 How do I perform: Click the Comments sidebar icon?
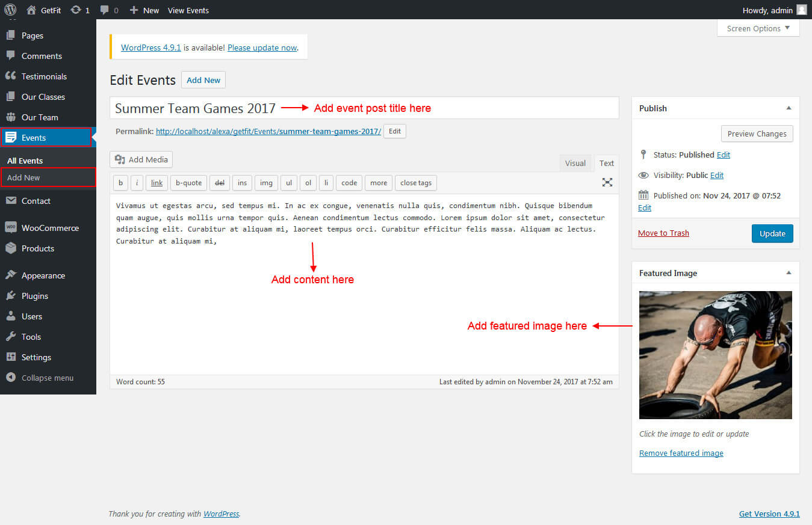(10, 56)
